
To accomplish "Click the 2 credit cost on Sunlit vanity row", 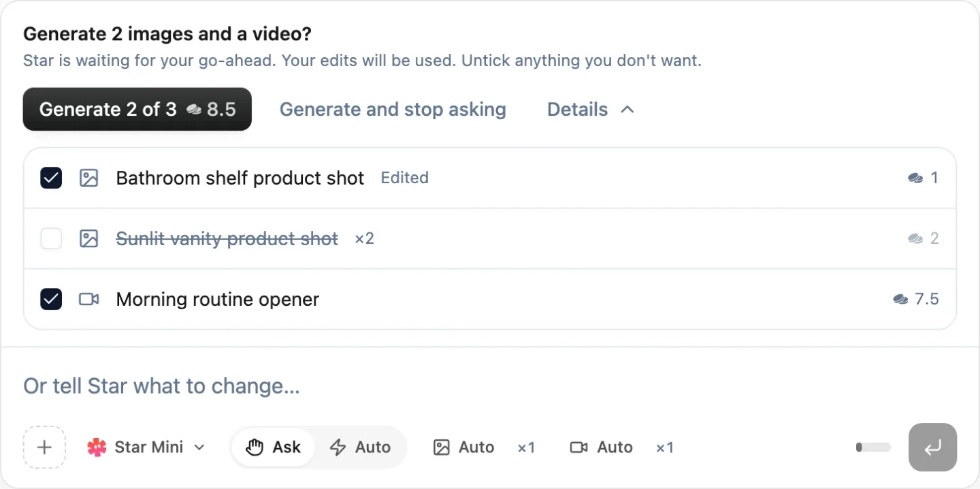I will tap(924, 238).
